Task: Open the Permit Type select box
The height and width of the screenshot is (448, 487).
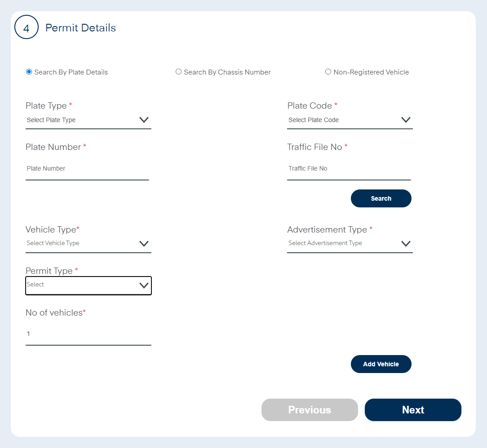Action: pyautogui.click(x=88, y=285)
